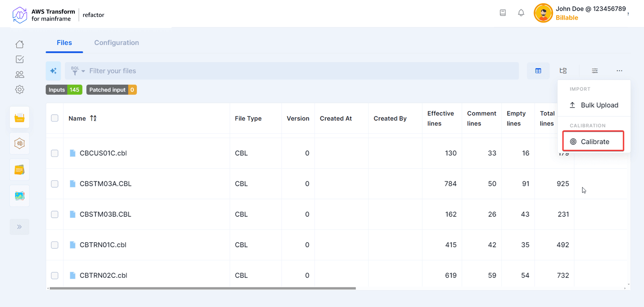Open the BQL filter type dropdown
Image resolution: width=644 pixels, height=307 pixels.
[78, 71]
